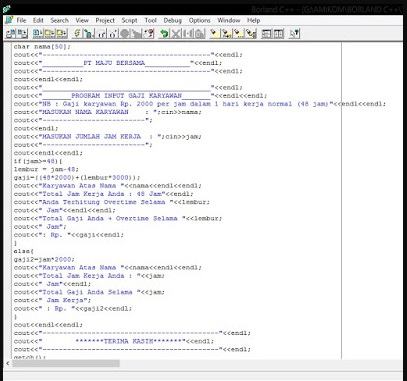Open the Search menu
Screen dimensions: 407x381
tap(59, 20)
